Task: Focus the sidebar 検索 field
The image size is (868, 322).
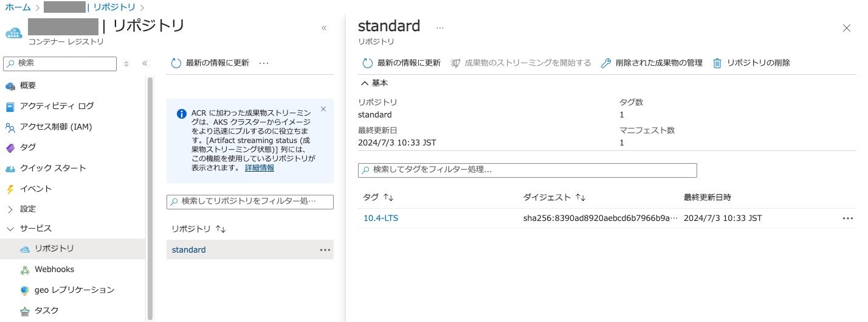Action: [60, 63]
